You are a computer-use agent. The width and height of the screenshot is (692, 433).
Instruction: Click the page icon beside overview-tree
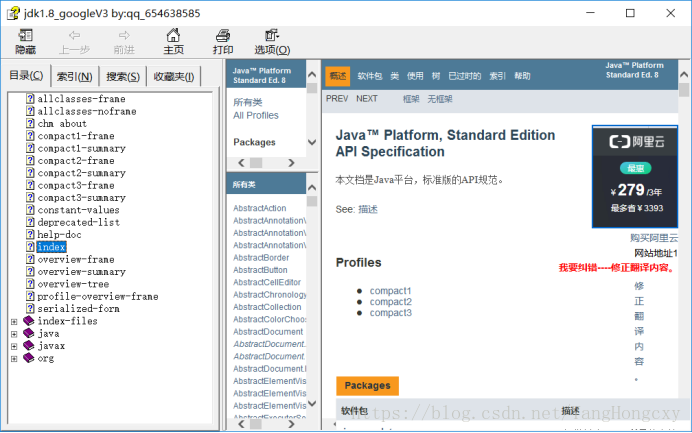(x=30, y=284)
